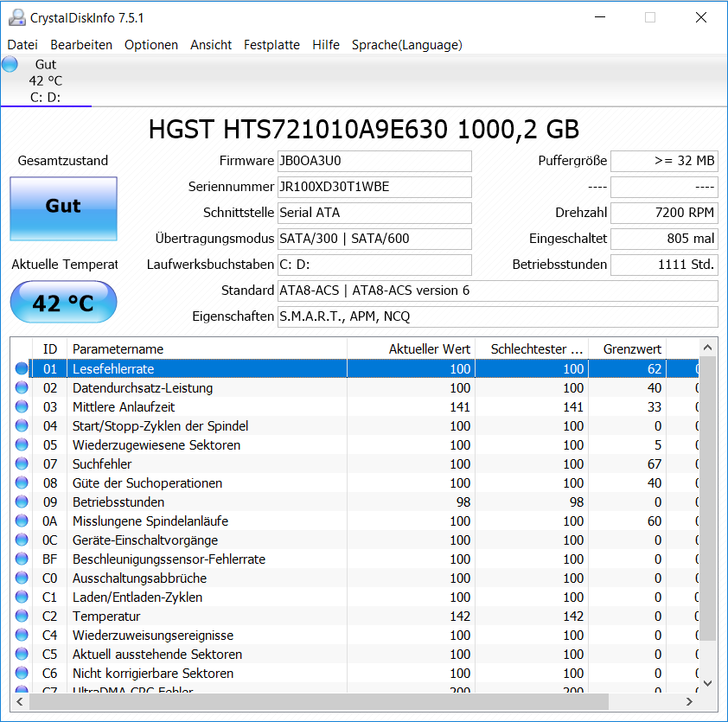Click status icon of Mittlere Anlaufzeit row
728x722 pixels.
click(x=22, y=406)
